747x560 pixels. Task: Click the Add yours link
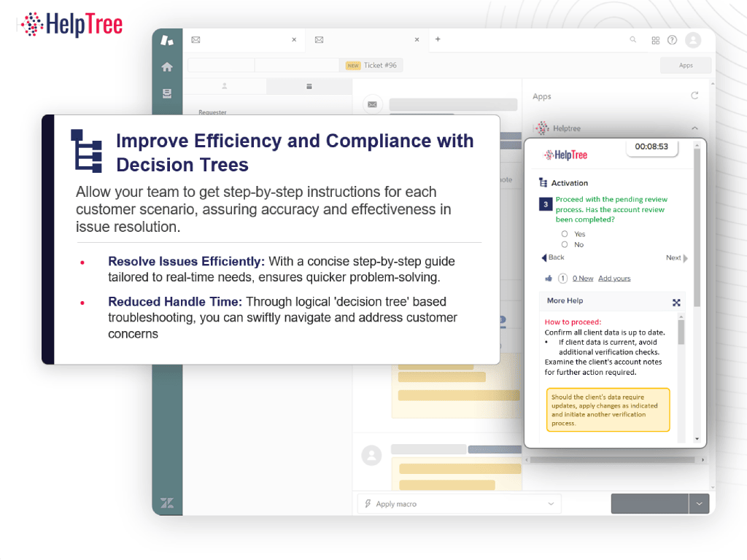point(614,279)
